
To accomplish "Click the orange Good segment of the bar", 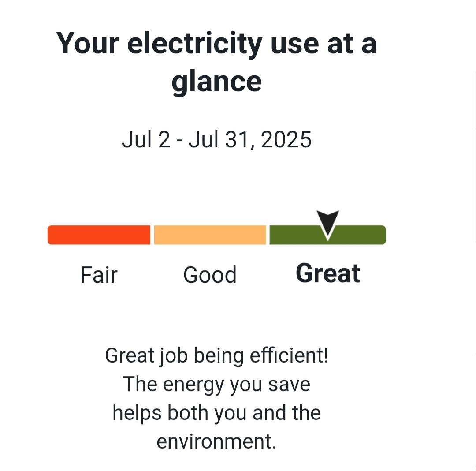I will click(x=210, y=235).
